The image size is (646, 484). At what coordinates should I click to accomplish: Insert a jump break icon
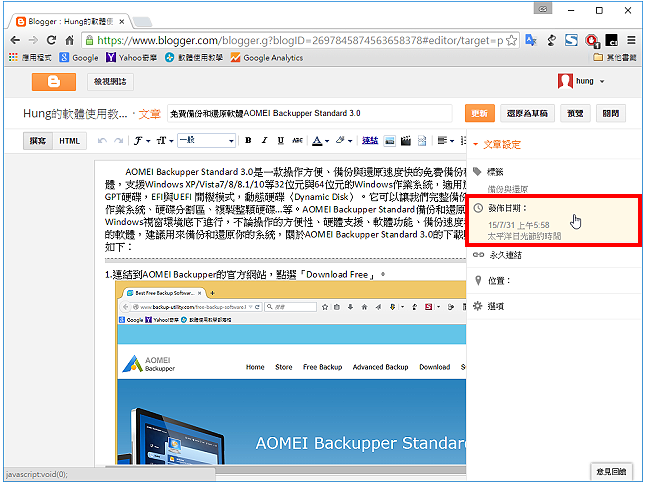point(422,141)
